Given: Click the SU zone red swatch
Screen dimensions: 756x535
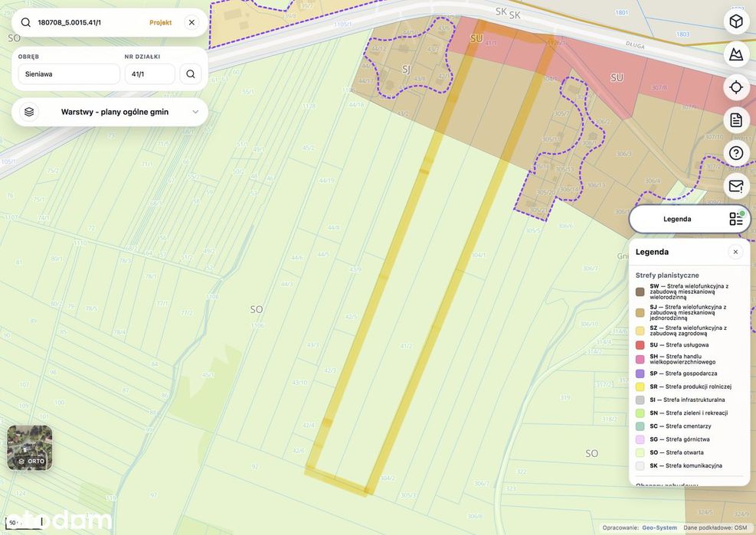Looking at the screenshot, I should click(640, 345).
